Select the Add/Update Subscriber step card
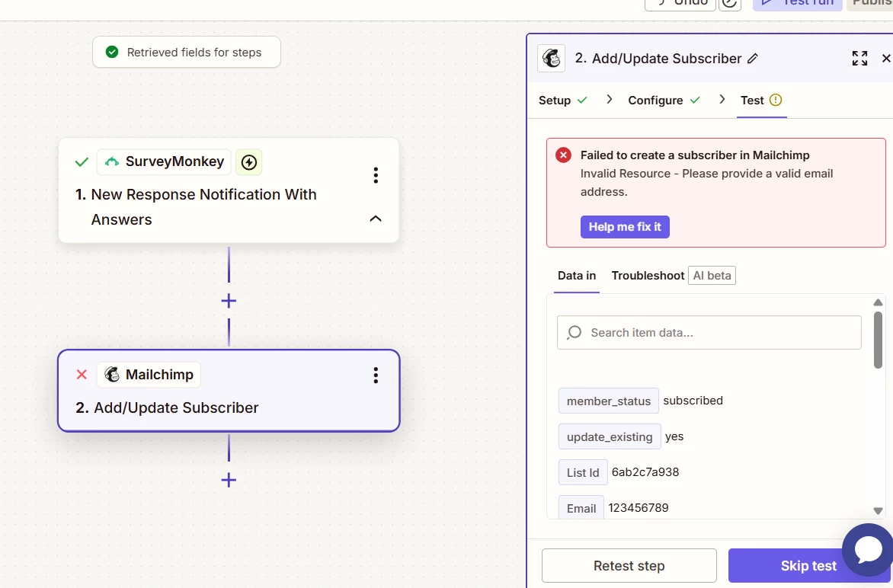Image resolution: width=893 pixels, height=588 pixels. pos(229,391)
